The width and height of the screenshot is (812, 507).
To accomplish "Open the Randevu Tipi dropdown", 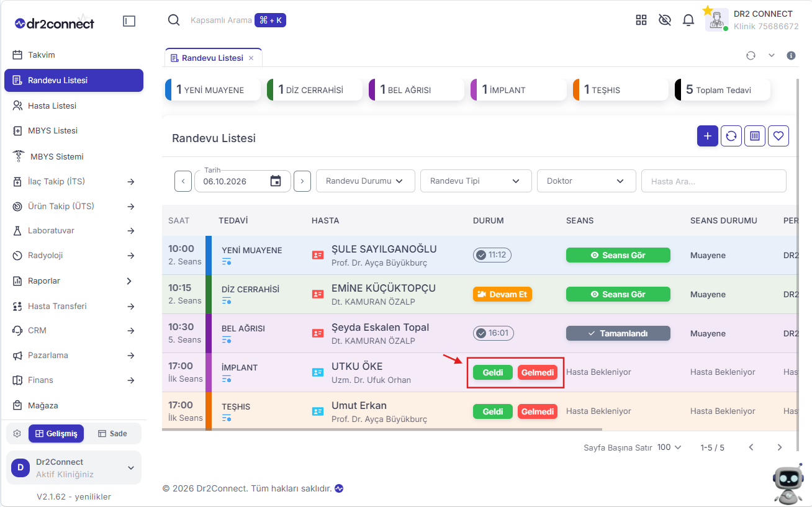I will point(476,181).
